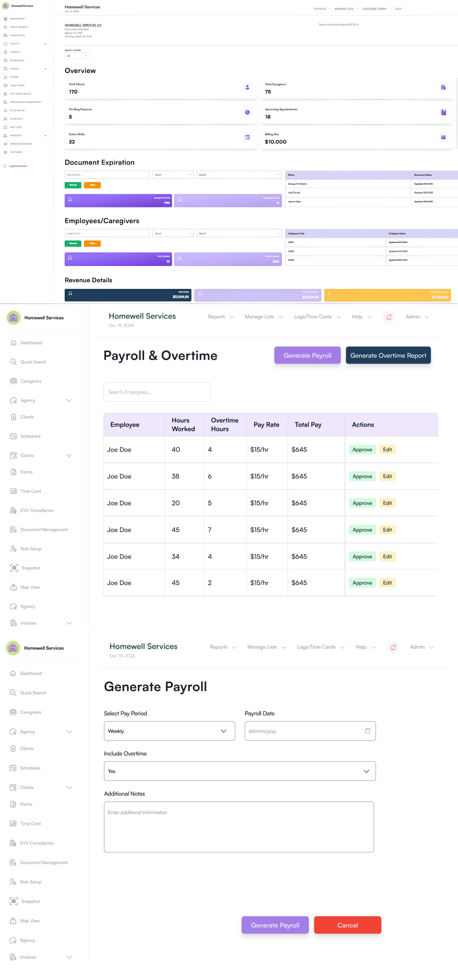The width and height of the screenshot is (458, 980).
Task: Approve the row with 40 hours worked
Action: point(362,450)
